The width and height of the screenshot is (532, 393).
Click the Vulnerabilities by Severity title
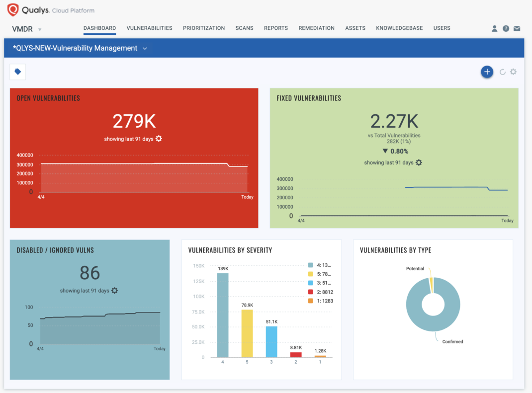(x=230, y=250)
